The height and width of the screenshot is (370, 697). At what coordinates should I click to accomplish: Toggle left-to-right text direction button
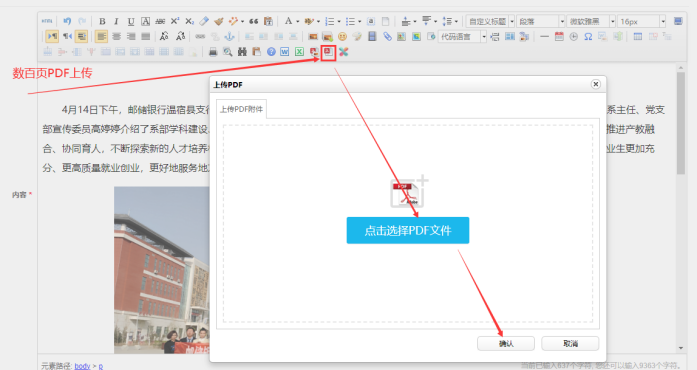click(52, 36)
